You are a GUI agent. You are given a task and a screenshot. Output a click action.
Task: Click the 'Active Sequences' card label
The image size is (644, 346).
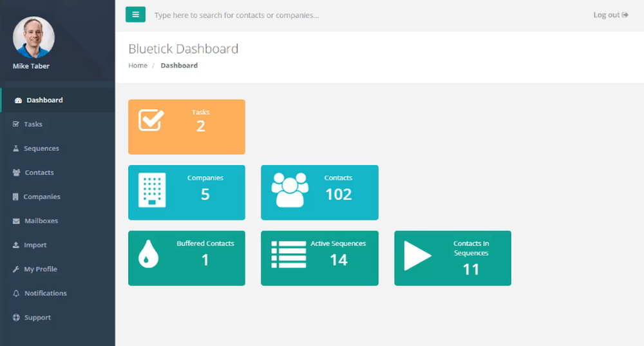click(x=338, y=244)
